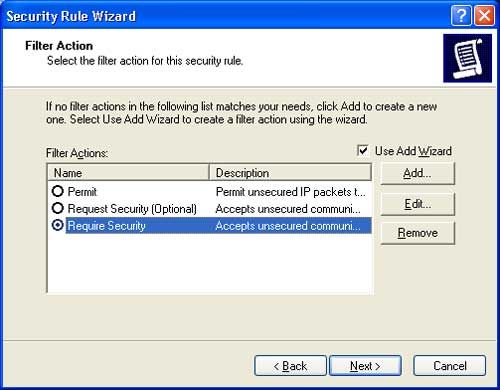Image resolution: width=500 pixels, height=390 pixels.
Task: Click the Description column header
Action: [x=290, y=173]
